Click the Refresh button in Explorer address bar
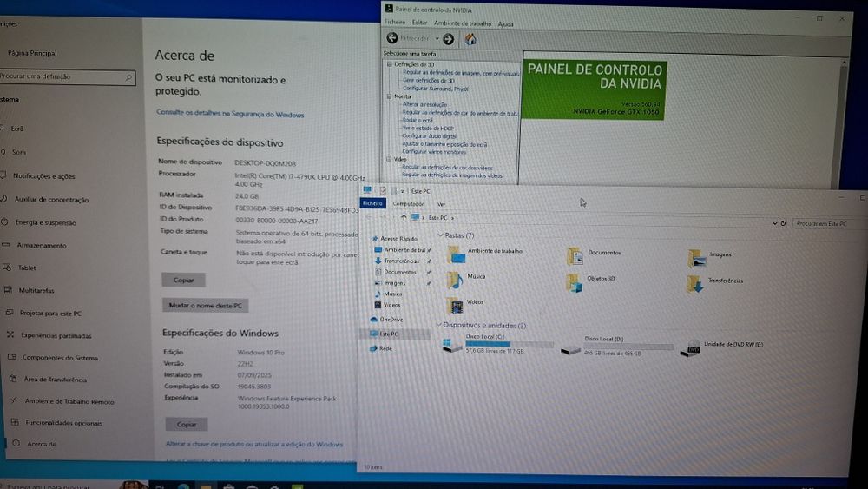 coord(783,223)
